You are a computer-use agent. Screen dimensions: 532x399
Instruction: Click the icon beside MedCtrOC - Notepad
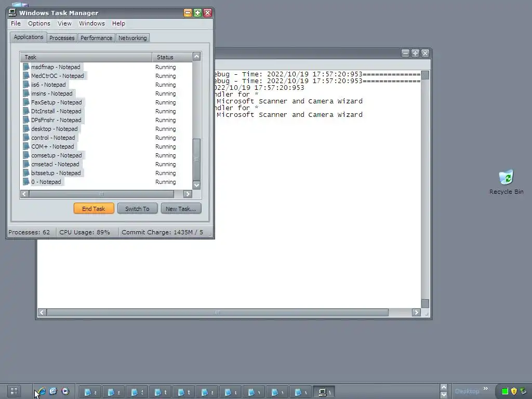(26, 76)
